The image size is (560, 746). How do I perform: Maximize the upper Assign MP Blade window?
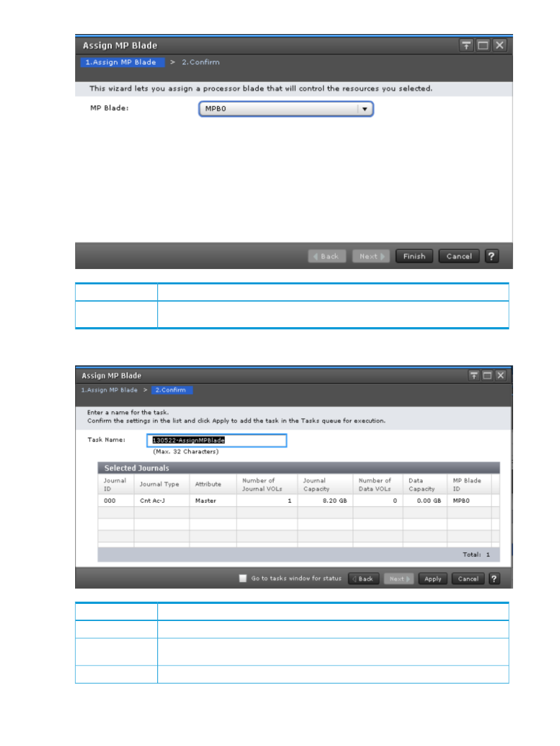(x=483, y=45)
